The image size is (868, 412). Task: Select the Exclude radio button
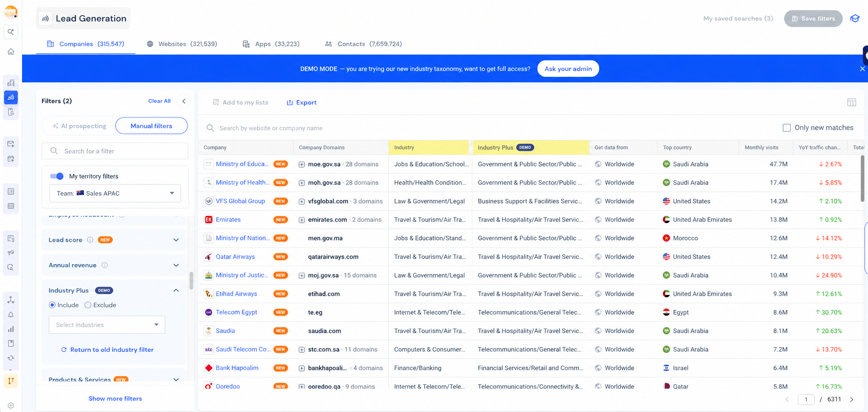88,305
